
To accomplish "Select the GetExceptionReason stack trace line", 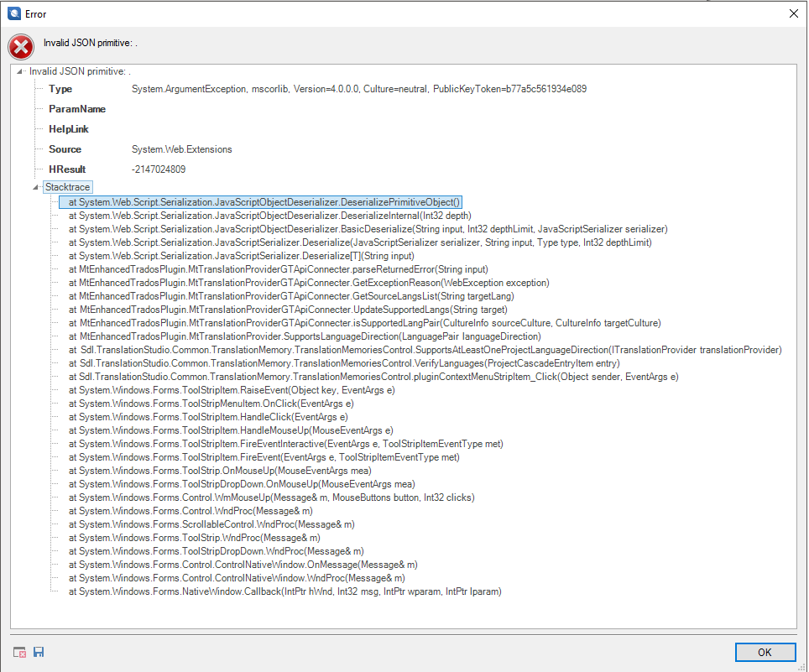I will tap(309, 283).
